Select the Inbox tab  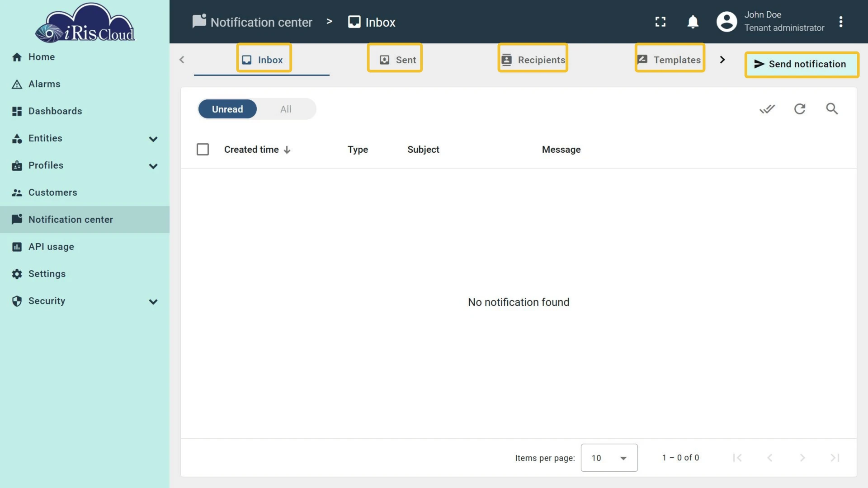tap(262, 60)
